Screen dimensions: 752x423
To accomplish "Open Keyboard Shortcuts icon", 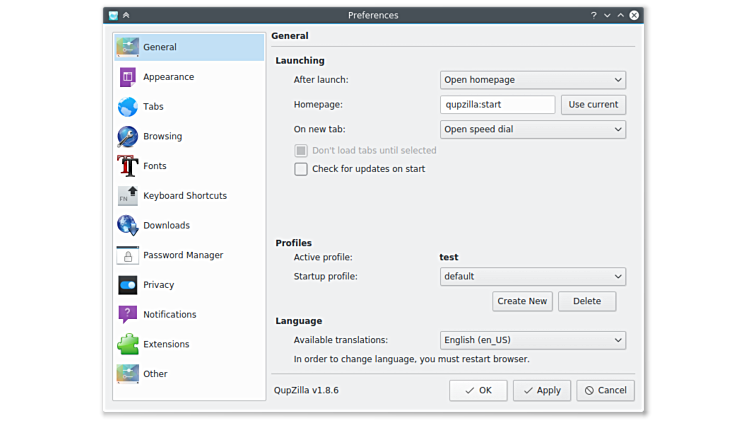I will tap(127, 196).
